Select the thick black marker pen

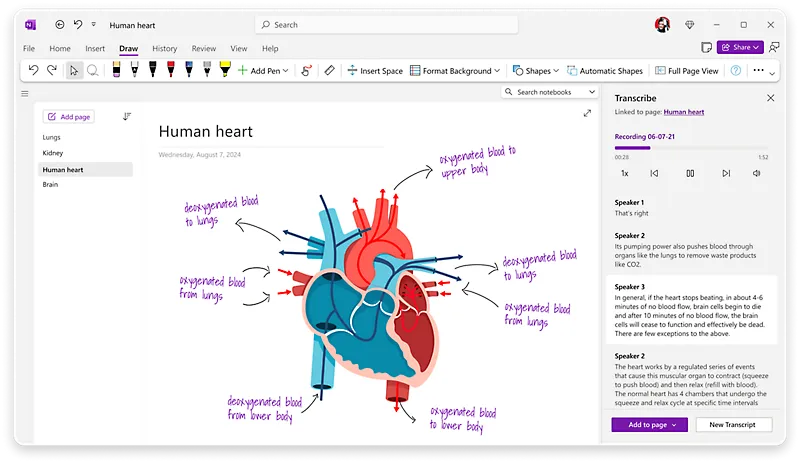pos(153,69)
